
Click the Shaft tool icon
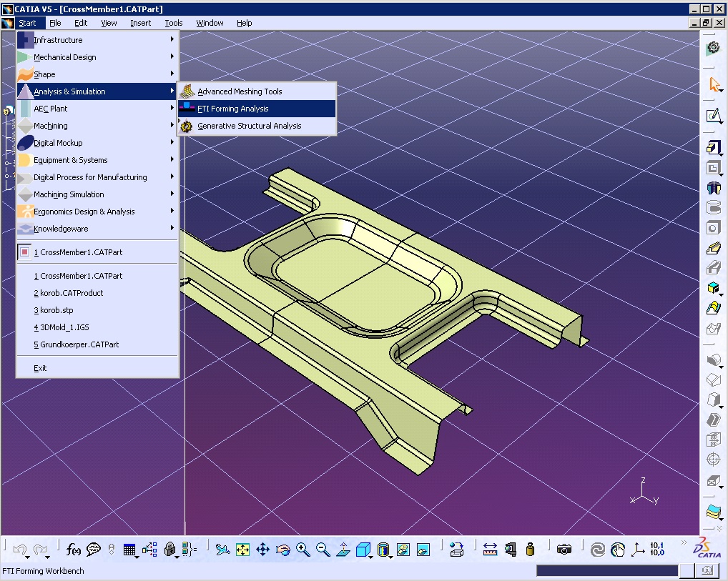click(714, 187)
